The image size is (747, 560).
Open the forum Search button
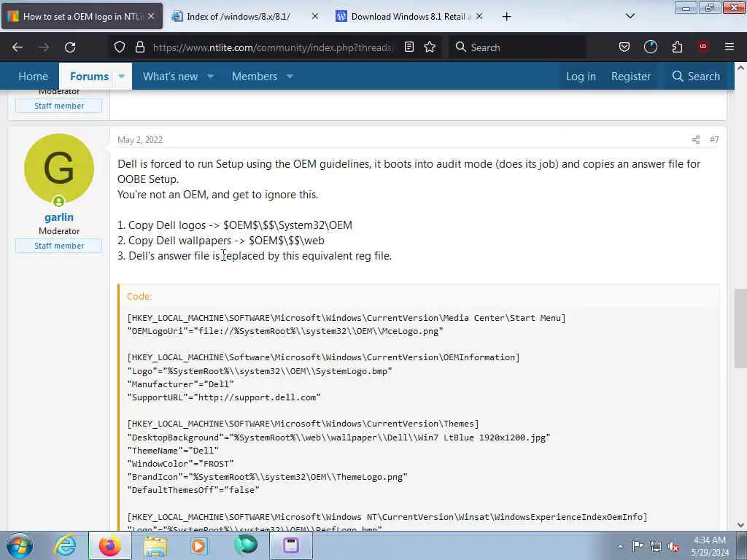click(695, 76)
